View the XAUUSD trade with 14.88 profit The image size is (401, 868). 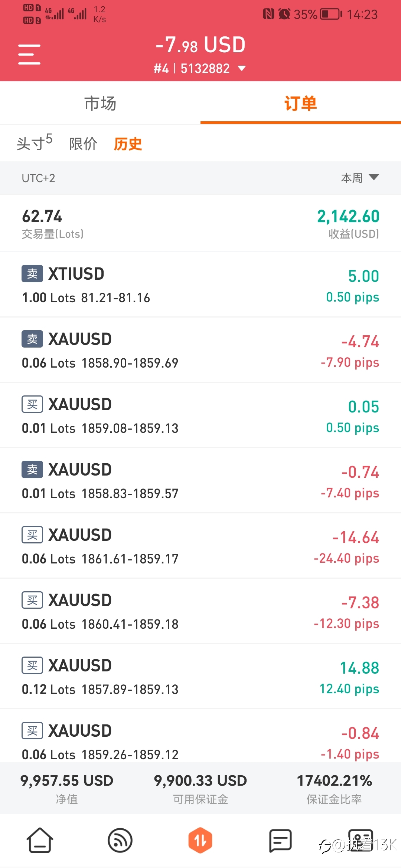coord(200,677)
